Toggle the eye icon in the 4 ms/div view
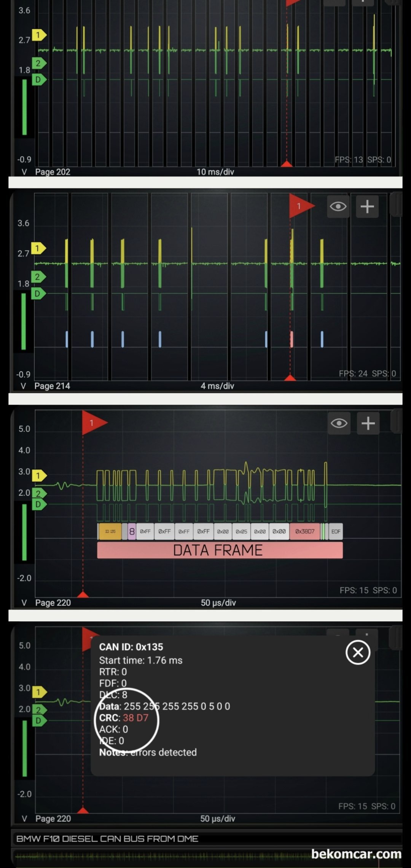The height and width of the screenshot is (868, 411). click(338, 207)
